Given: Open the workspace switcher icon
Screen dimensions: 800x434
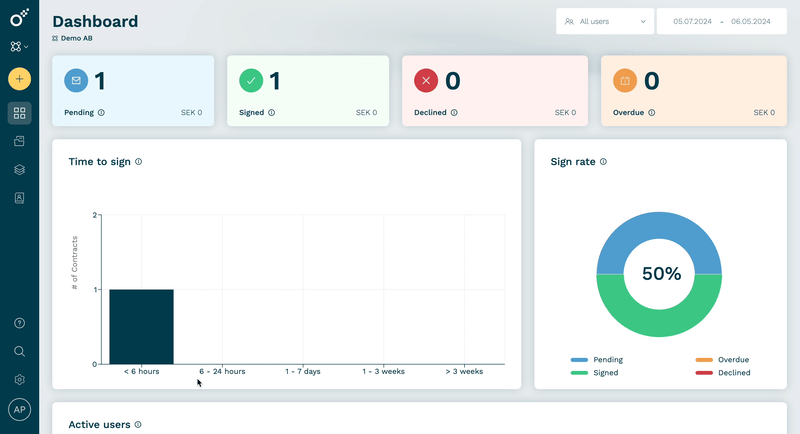Looking at the screenshot, I should click(x=19, y=46).
